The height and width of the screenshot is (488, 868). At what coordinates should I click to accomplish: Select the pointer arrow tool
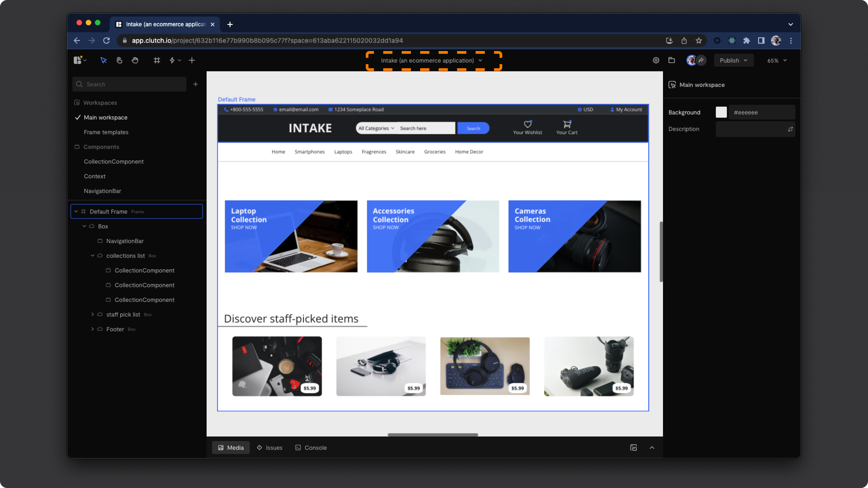click(104, 60)
